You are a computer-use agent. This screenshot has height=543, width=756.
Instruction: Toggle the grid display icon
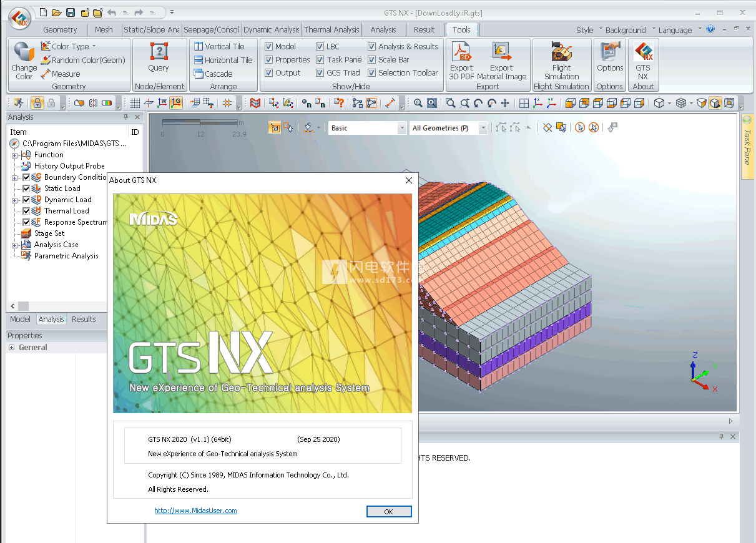tap(135, 103)
